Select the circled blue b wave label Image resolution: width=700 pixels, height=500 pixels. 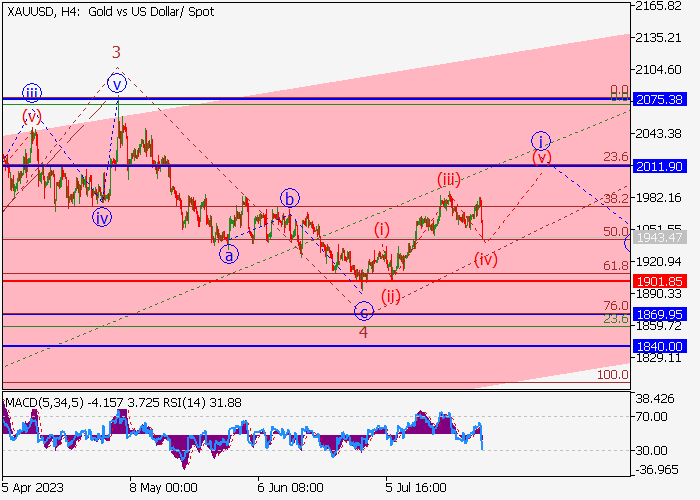click(290, 198)
